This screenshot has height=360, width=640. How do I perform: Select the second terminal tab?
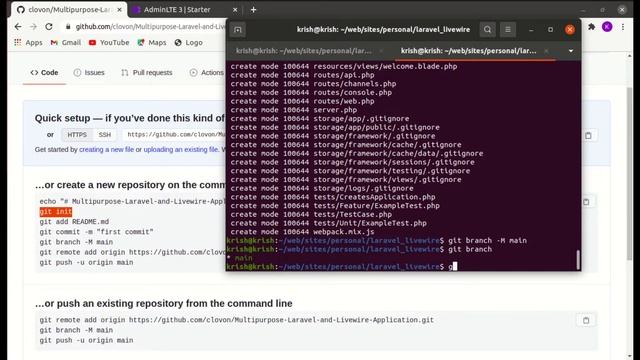(x=469, y=51)
